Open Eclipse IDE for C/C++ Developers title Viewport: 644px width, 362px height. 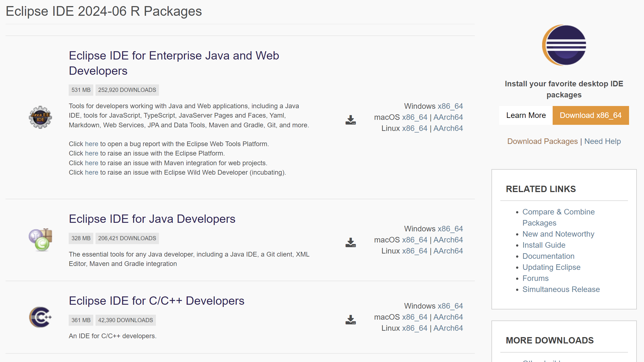156,301
